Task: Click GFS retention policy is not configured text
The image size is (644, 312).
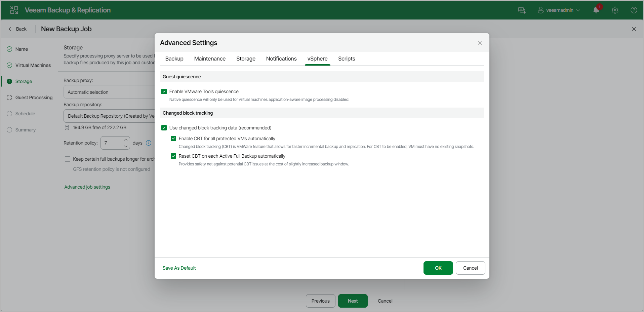Action: pos(112,169)
